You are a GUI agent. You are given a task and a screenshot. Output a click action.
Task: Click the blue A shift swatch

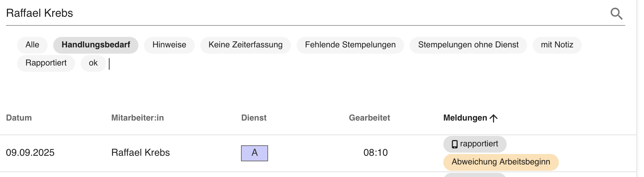[x=255, y=153]
